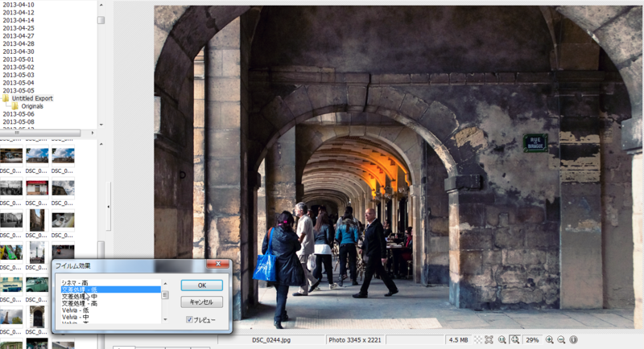
Task: Open folder 2013-04-10
Action: (19, 5)
